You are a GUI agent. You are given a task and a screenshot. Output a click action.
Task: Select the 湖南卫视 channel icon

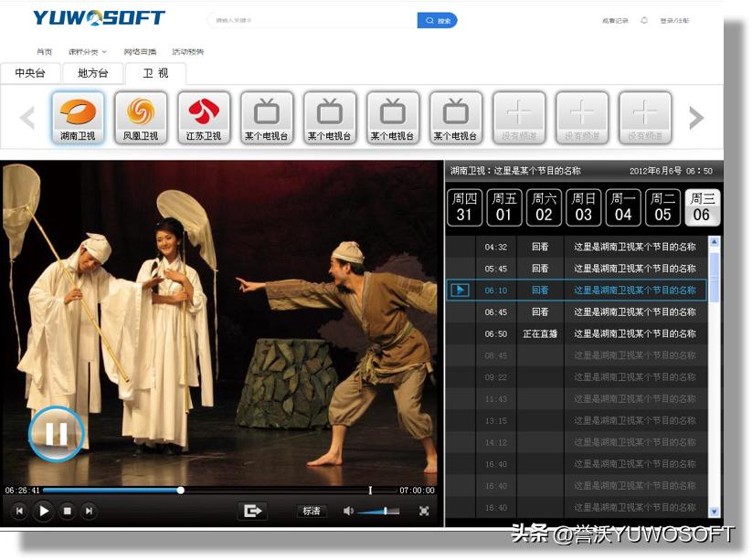(x=77, y=116)
